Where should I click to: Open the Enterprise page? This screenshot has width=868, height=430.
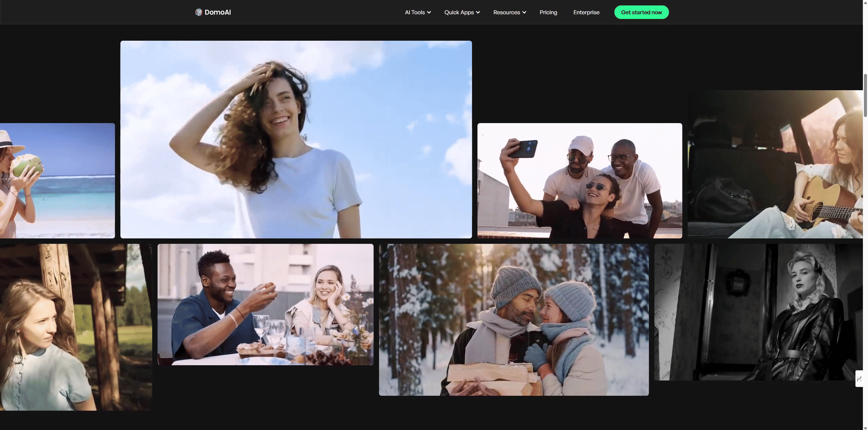coord(586,12)
